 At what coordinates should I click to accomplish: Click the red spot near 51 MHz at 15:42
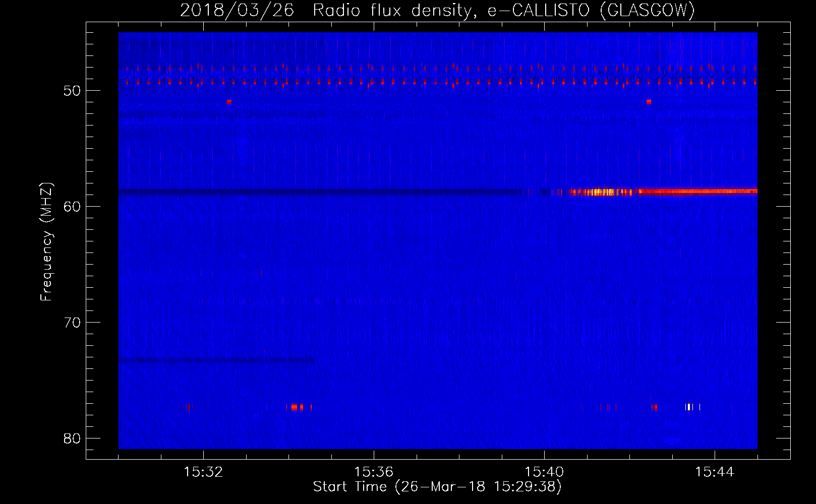[x=649, y=101]
